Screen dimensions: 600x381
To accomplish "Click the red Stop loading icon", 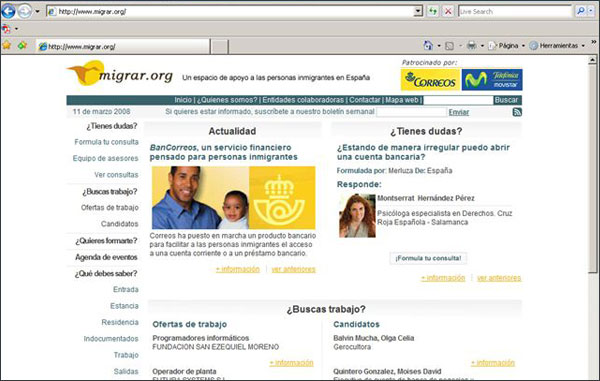I will tap(447, 11).
